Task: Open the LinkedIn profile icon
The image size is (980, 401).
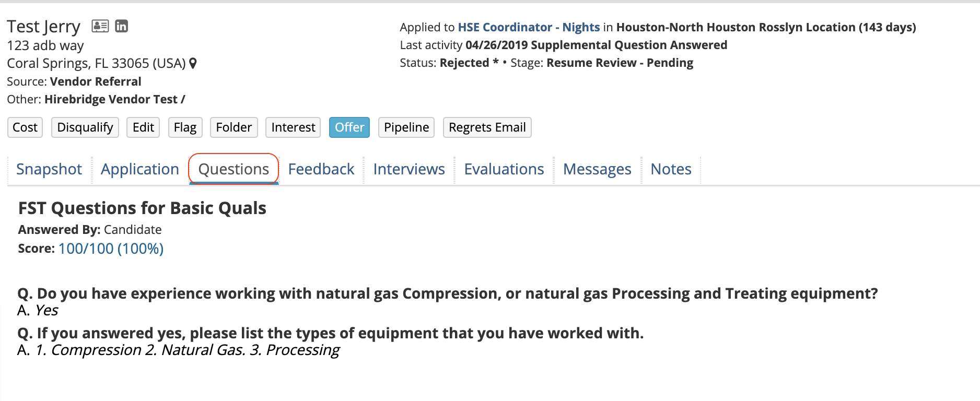Action: 121,26
